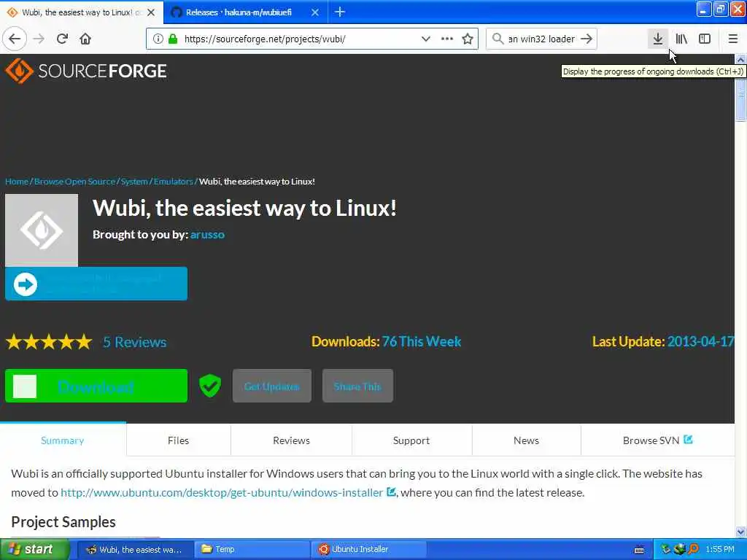Image resolution: width=747 pixels, height=560 pixels.
Task: Open the Emulators breadcrumb link
Action: [x=174, y=182]
